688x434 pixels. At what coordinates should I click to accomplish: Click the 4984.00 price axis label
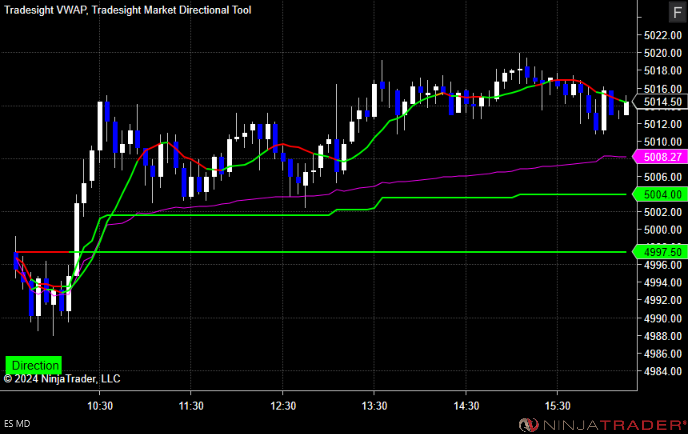pos(663,371)
